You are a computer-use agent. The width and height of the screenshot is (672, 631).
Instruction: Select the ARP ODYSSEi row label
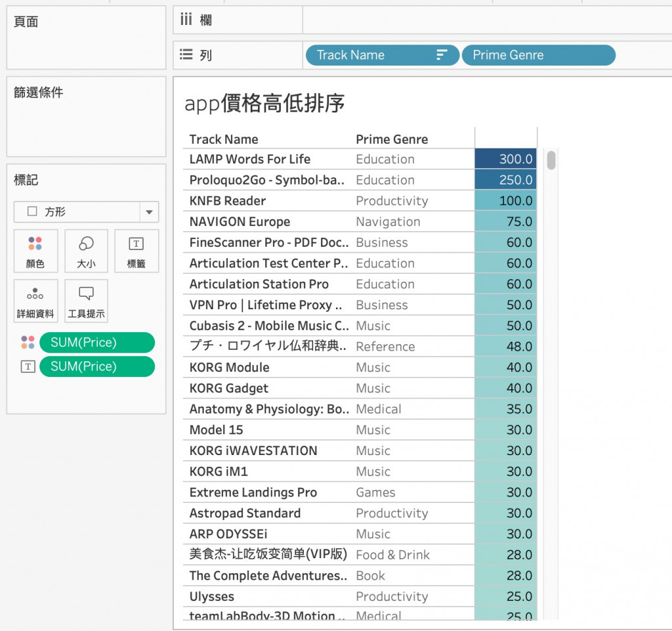[x=228, y=534]
